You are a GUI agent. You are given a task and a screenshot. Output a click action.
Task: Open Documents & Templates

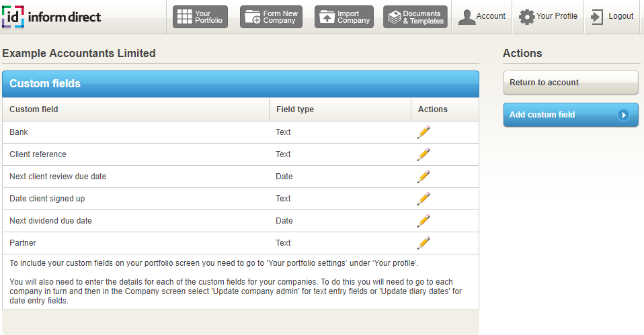pos(415,17)
